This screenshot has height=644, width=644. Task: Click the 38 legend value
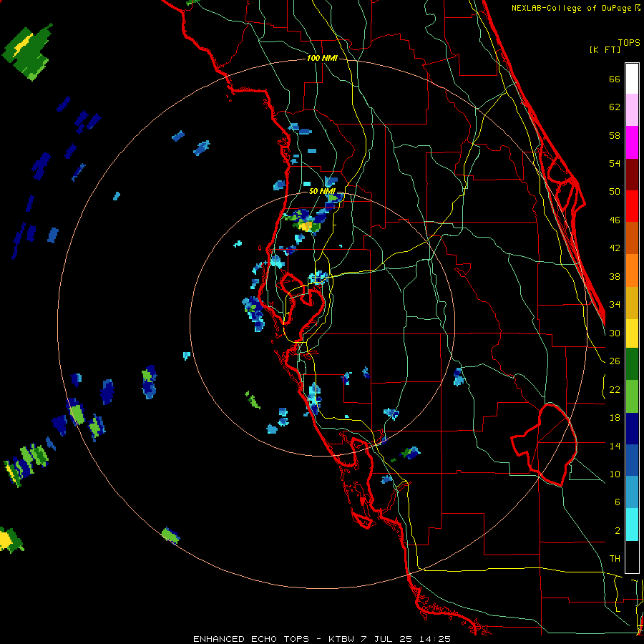click(615, 276)
